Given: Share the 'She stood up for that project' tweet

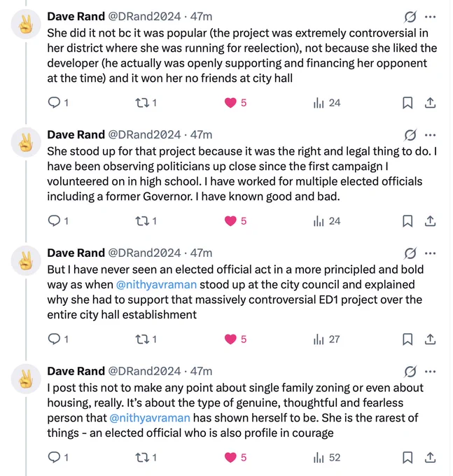Looking at the screenshot, I should (430, 221).
